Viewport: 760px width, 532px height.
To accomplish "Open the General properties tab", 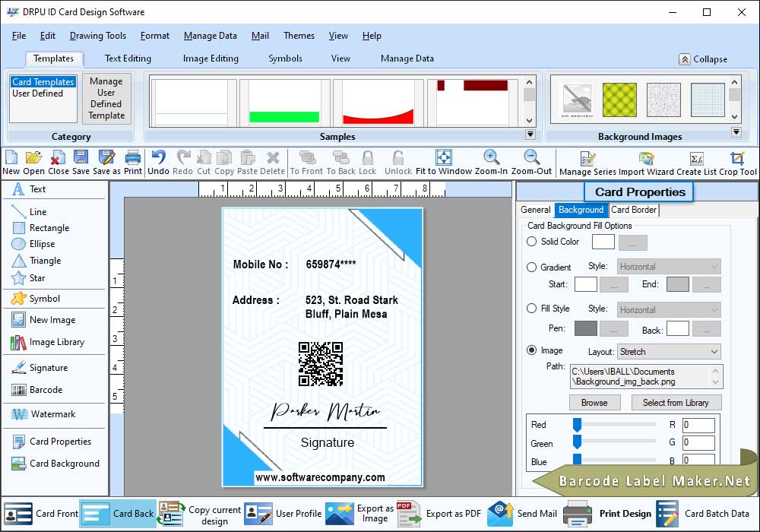I will (x=536, y=210).
